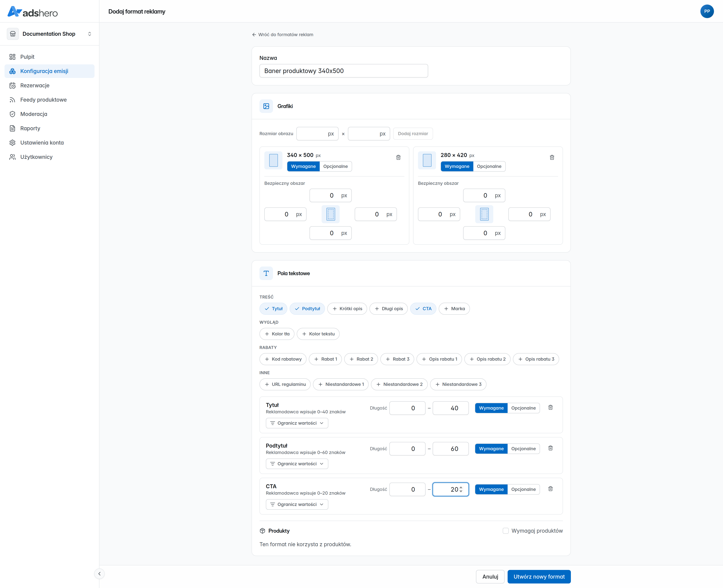Remove the Tytuł text field
Screen dimensions: 723x588
pyautogui.click(x=551, y=407)
